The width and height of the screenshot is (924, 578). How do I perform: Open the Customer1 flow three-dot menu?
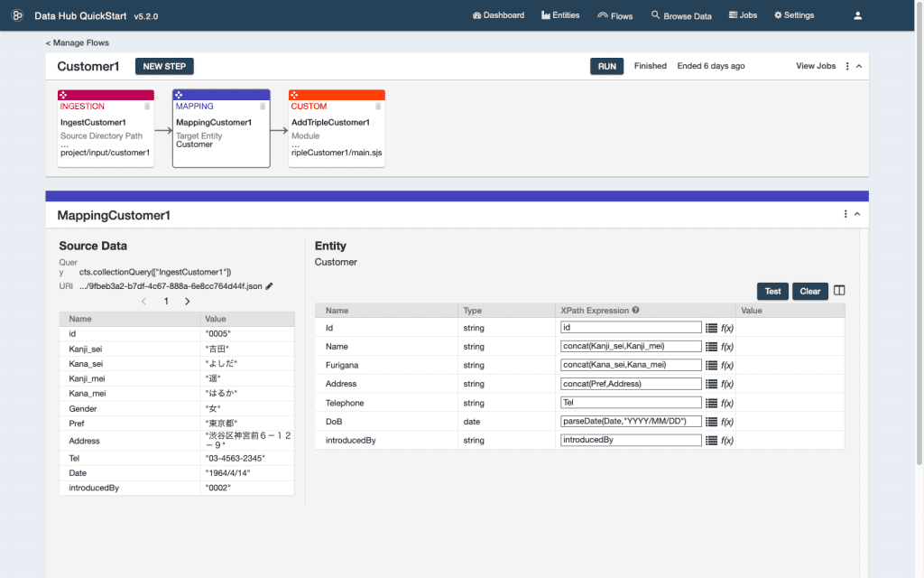(x=846, y=66)
